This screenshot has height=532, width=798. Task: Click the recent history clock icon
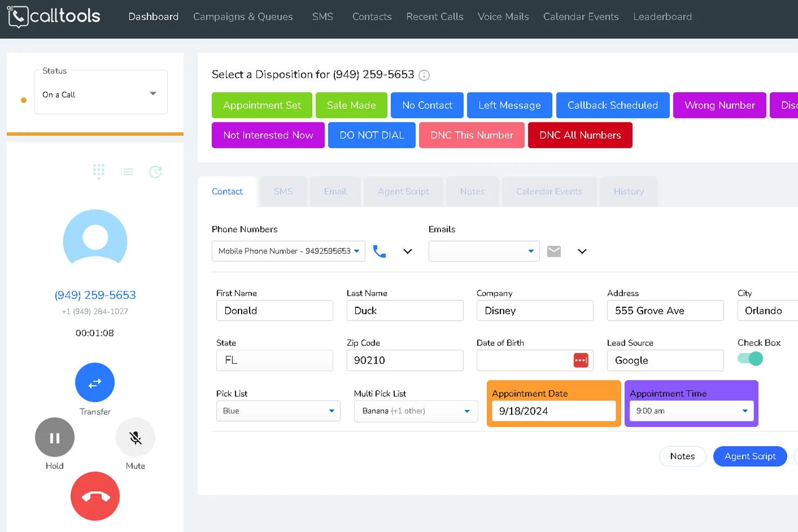(x=155, y=172)
